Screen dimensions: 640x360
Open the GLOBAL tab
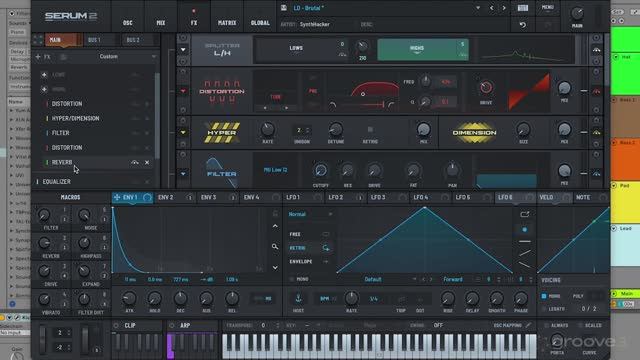(x=260, y=23)
